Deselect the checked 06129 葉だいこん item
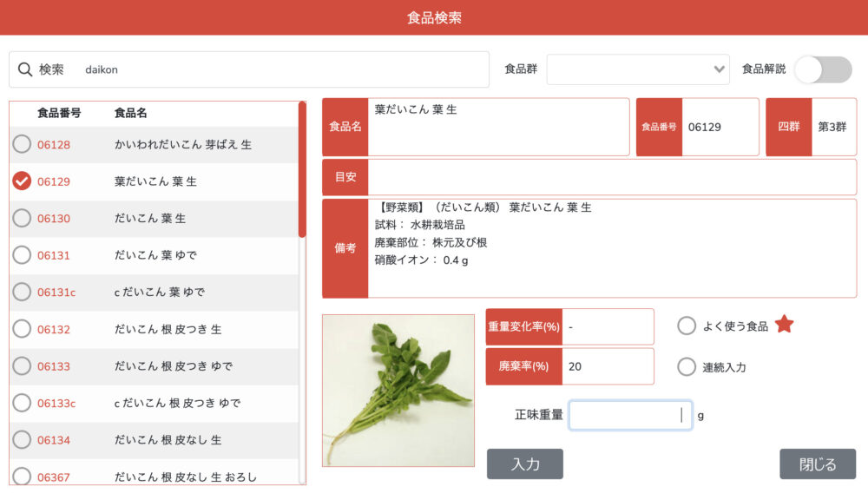 click(22, 181)
